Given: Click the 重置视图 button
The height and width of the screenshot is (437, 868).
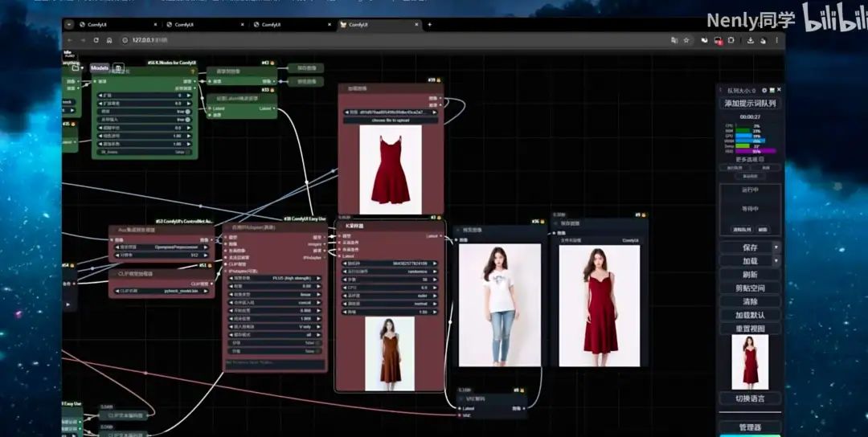Looking at the screenshot, I should (750, 329).
